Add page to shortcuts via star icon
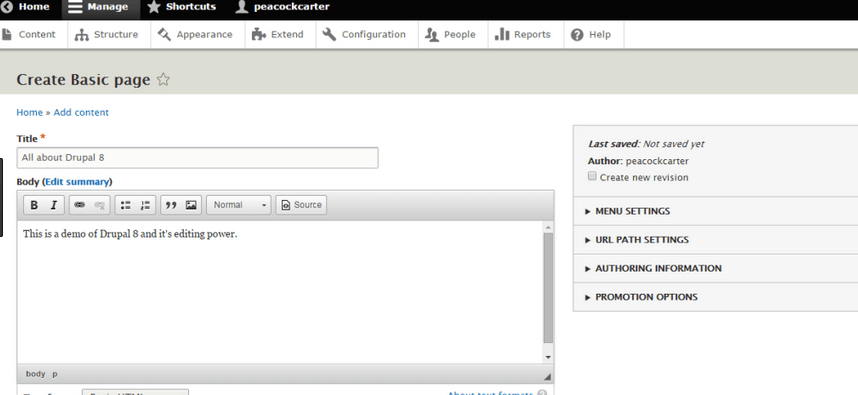The image size is (858, 395). [x=163, y=80]
